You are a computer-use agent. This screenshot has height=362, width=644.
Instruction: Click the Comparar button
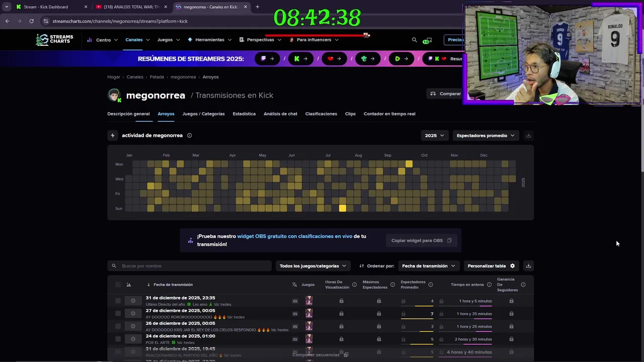tap(445, 94)
